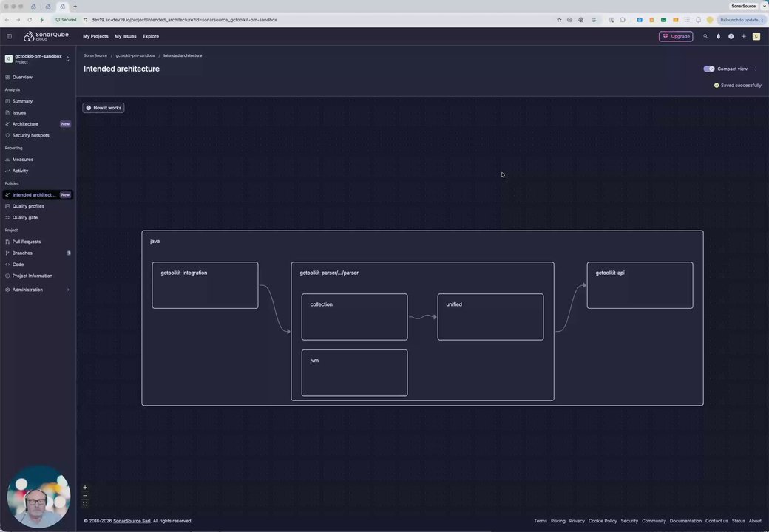Open the SonarQube Cloud logo home

[46, 36]
